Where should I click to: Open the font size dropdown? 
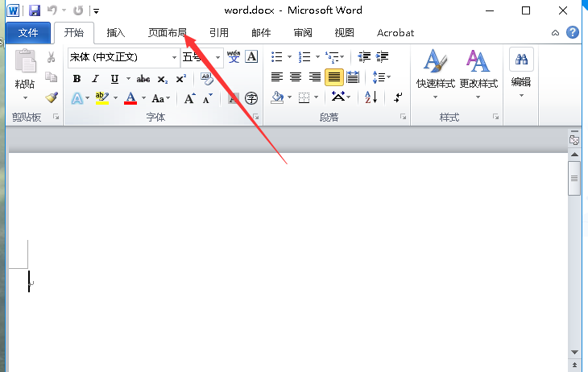coord(217,57)
